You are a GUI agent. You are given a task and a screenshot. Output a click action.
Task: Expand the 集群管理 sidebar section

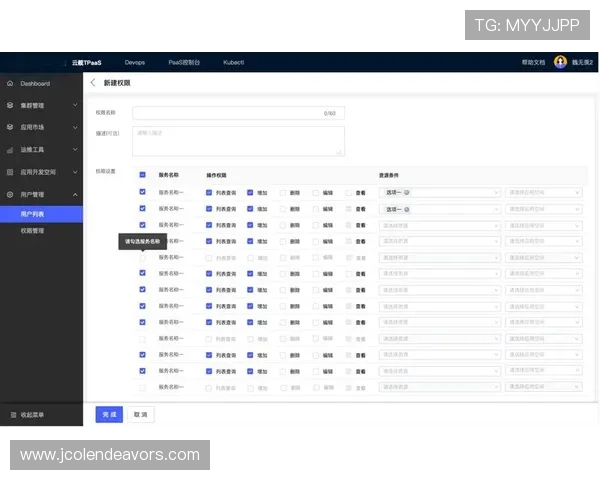tap(75, 105)
